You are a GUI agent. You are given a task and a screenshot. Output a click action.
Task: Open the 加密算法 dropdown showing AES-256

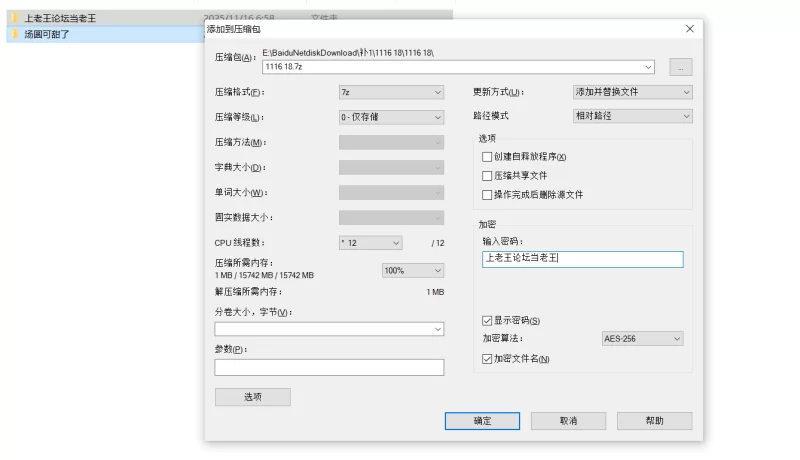coord(642,339)
